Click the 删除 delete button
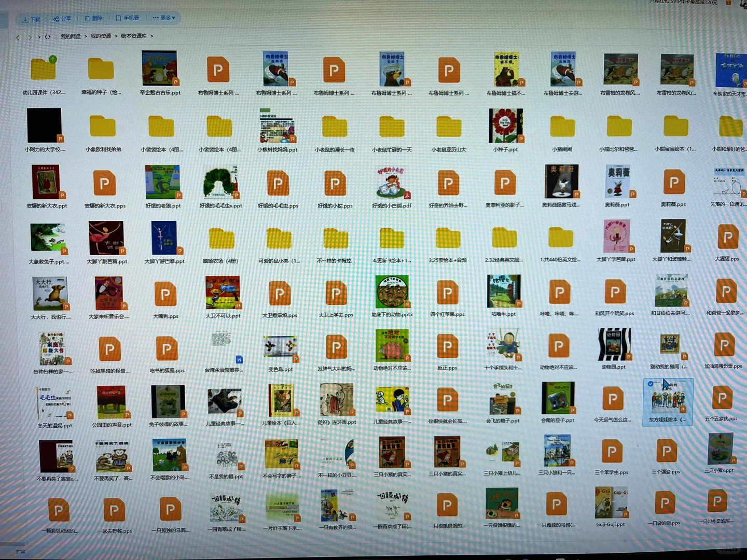This screenshot has width=747, height=560. (x=93, y=18)
